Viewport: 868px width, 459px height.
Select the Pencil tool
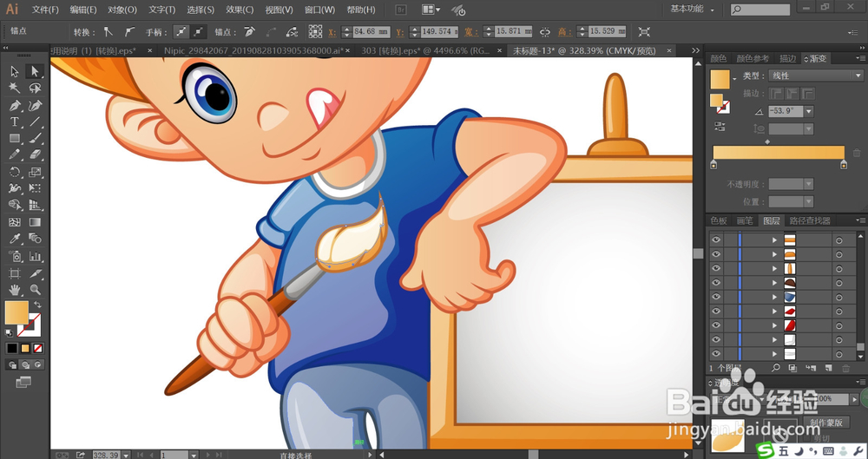(x=15, y=155)
